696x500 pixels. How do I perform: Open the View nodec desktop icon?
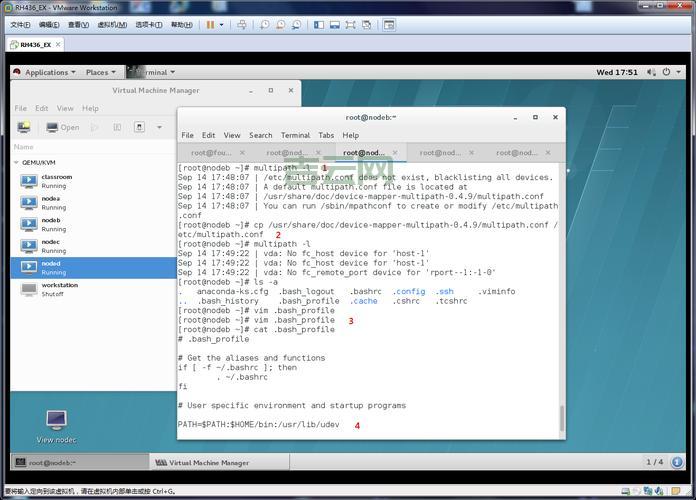pyautogui.click(x=56, y=419)
